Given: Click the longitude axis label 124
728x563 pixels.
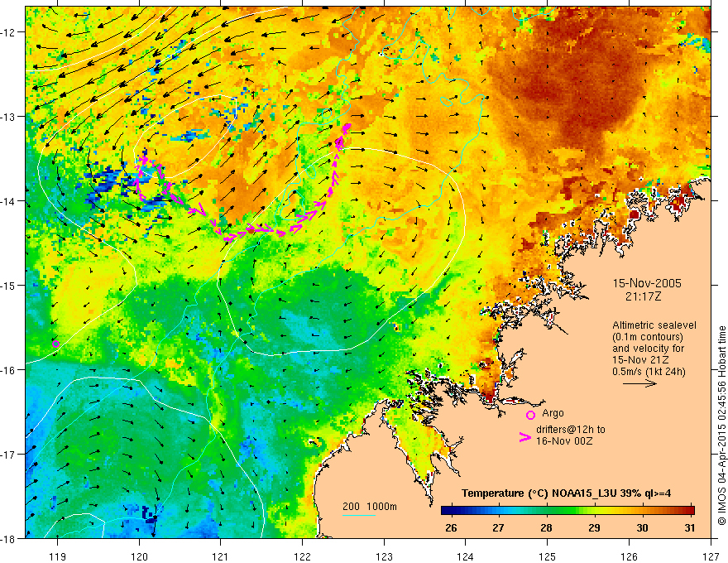Looking at the screenshot, I should click(466, 556).
